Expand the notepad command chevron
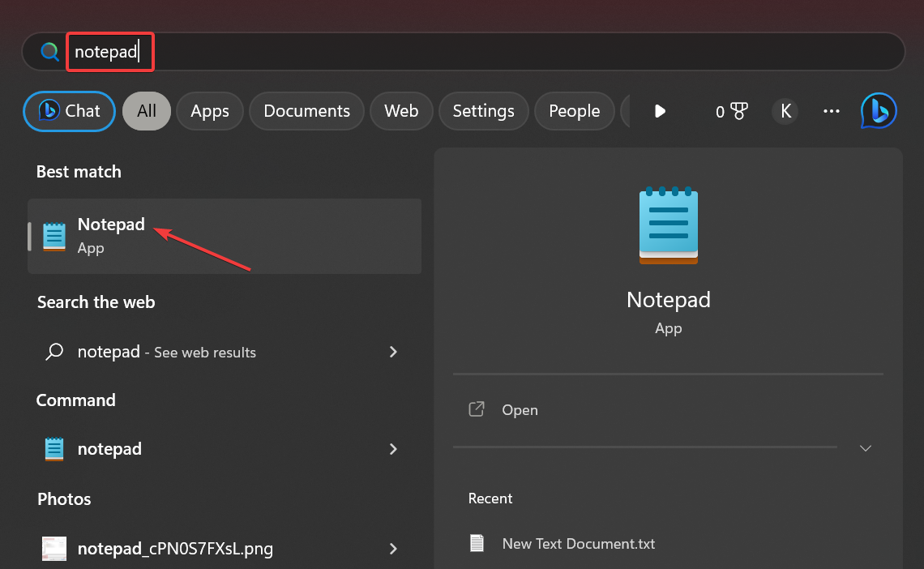 (x=393, y=449)
